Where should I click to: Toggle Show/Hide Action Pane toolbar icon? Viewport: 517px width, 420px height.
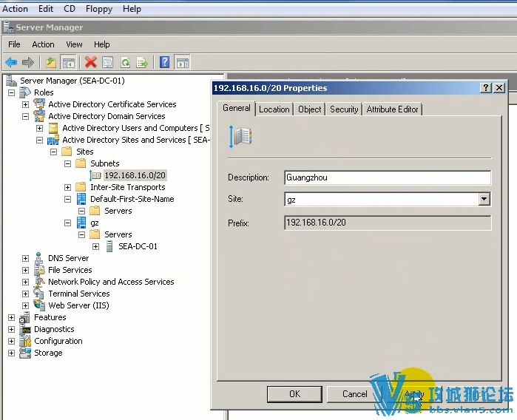182,62
